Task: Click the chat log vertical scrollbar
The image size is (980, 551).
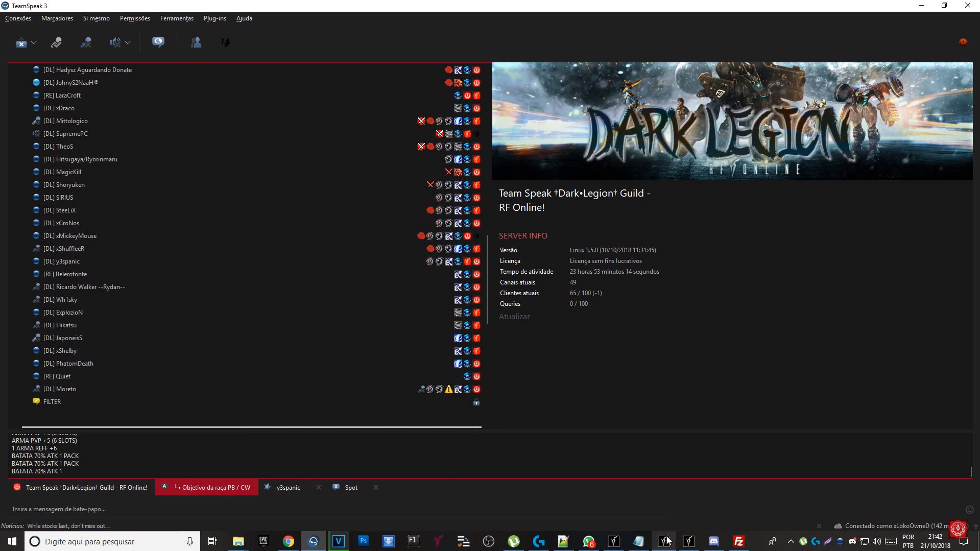Action: click(x=971, y=471)
